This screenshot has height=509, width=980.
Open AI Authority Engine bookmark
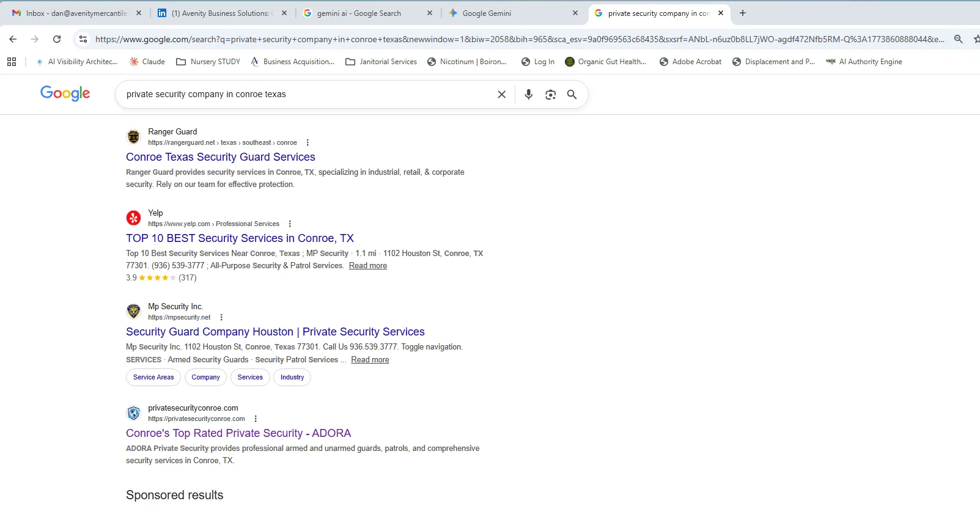coord(864,62)
